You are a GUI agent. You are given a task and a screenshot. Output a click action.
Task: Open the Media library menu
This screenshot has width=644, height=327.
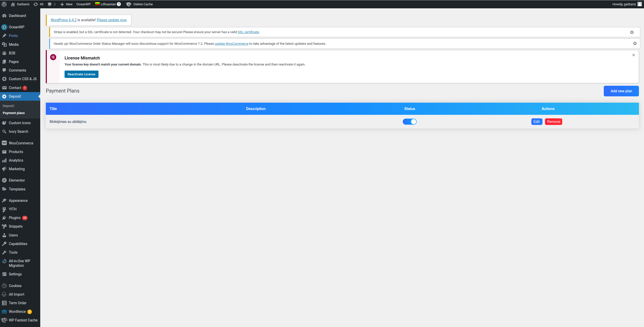click(x=20, y=45)
